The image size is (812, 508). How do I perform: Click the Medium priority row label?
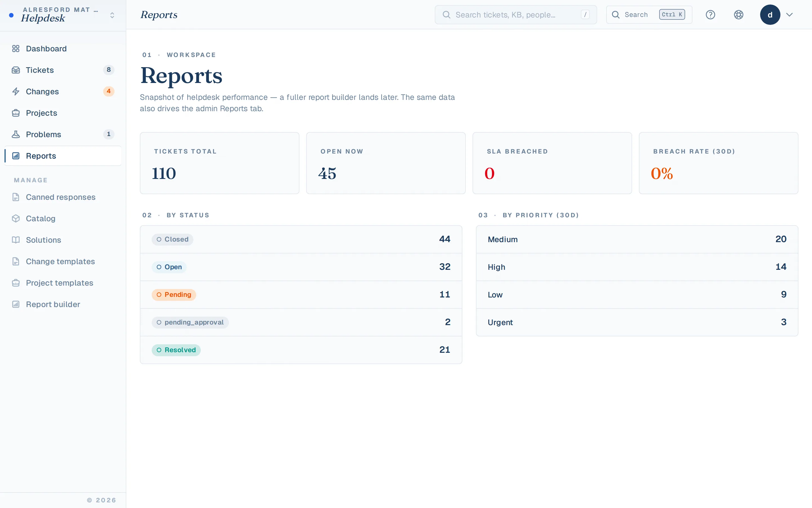pos(503,240)
